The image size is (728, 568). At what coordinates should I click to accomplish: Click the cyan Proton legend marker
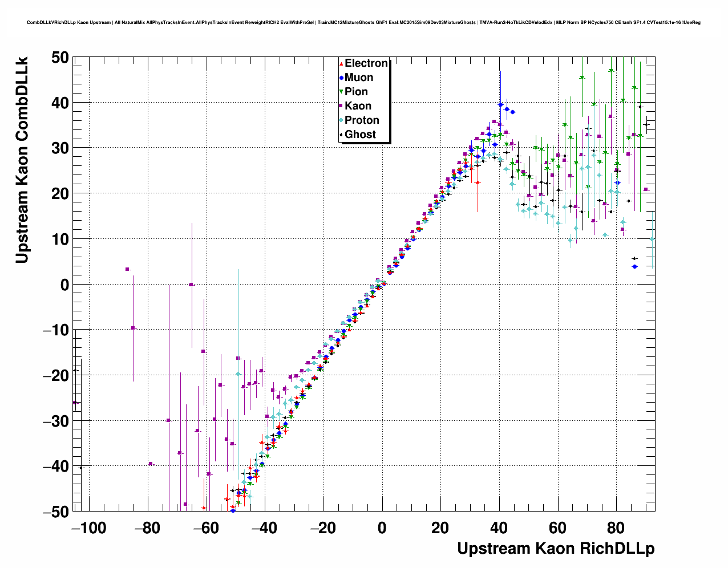tap(341, 120)
